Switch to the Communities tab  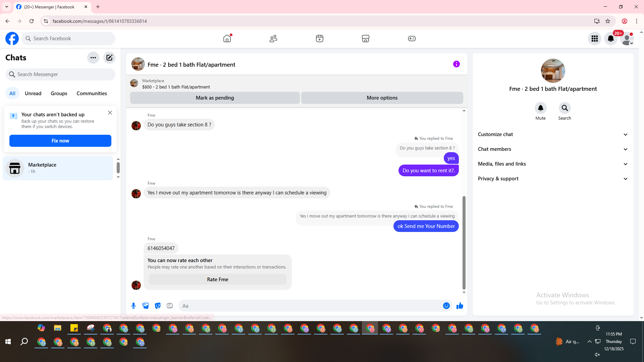pos(92,94)
